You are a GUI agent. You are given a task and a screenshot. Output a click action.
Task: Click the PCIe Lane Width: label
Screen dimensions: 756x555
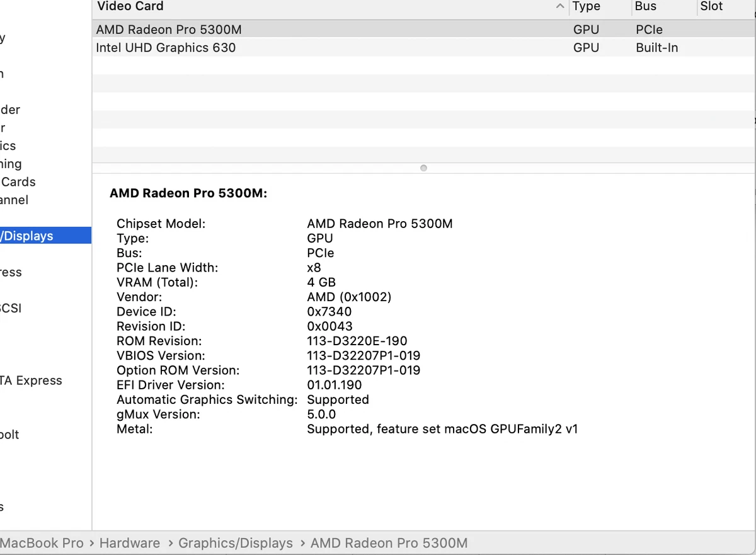tap(168, 268)
